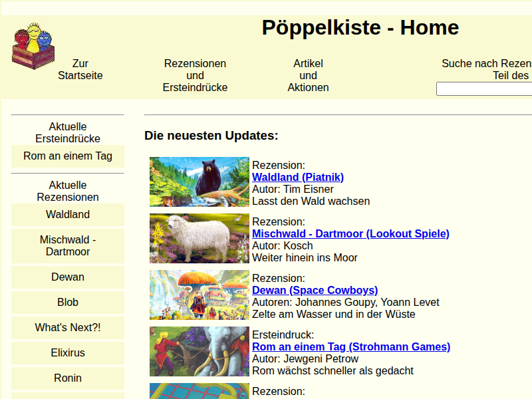Viewport: 532px width, 399px height.
Task: Select Rom an einem Tag in sidebar
Action: [68, 156]
